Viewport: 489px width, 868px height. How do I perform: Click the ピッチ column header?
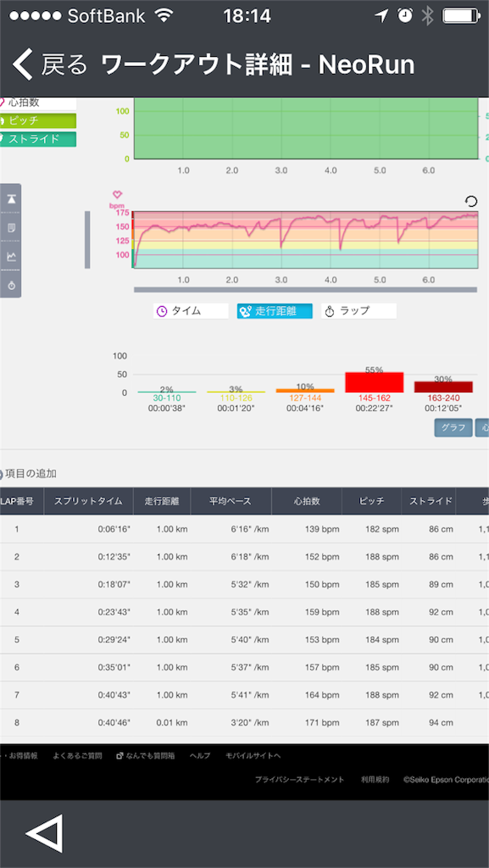click(x=372, y=502)
